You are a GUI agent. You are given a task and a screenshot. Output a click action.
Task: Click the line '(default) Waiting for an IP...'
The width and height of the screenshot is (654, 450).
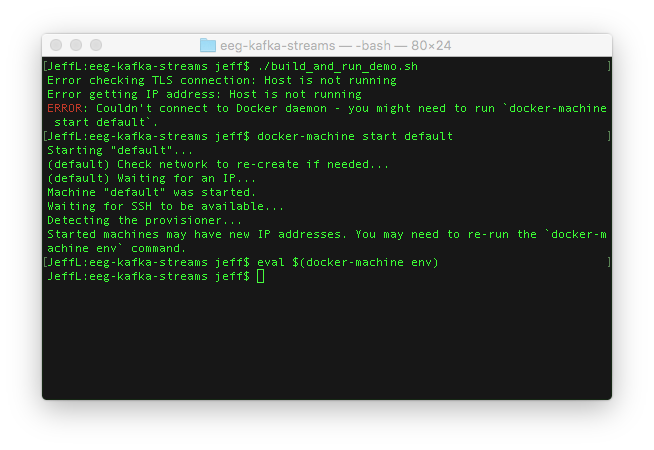click(x=151, y=178)
